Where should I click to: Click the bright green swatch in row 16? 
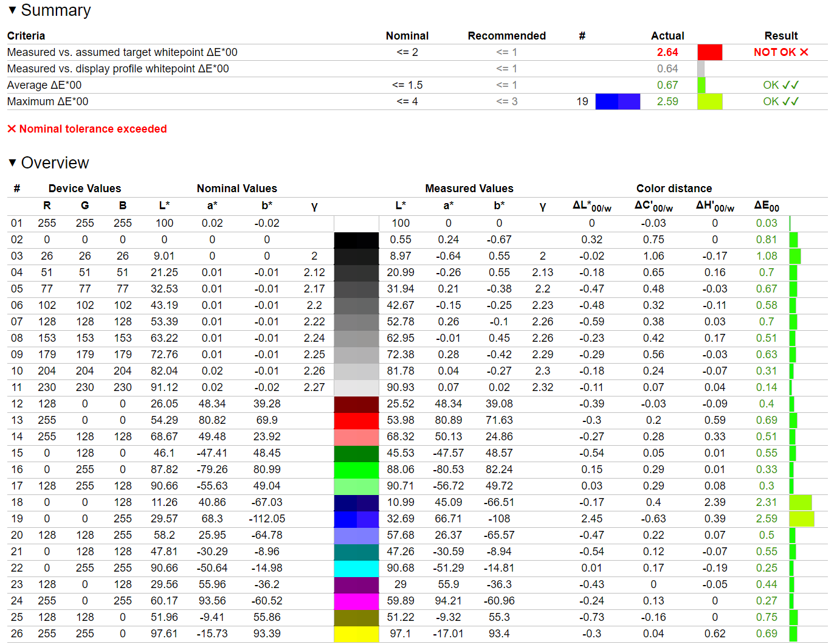click(356, 469)
